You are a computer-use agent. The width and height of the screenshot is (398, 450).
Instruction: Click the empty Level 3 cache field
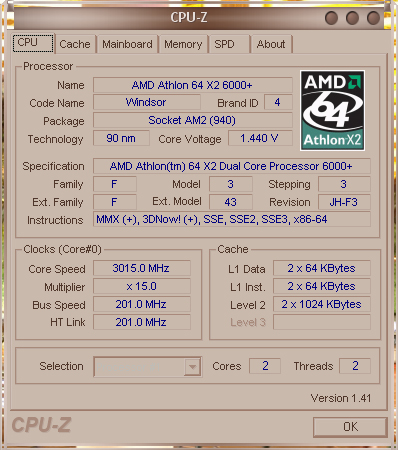[322, 322]
